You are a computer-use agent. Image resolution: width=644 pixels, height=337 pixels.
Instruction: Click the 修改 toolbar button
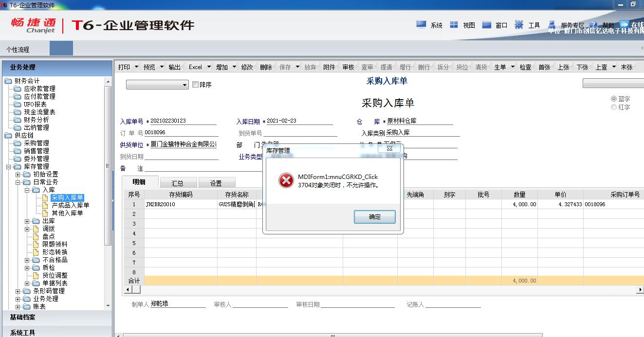(x=247, y=67)
